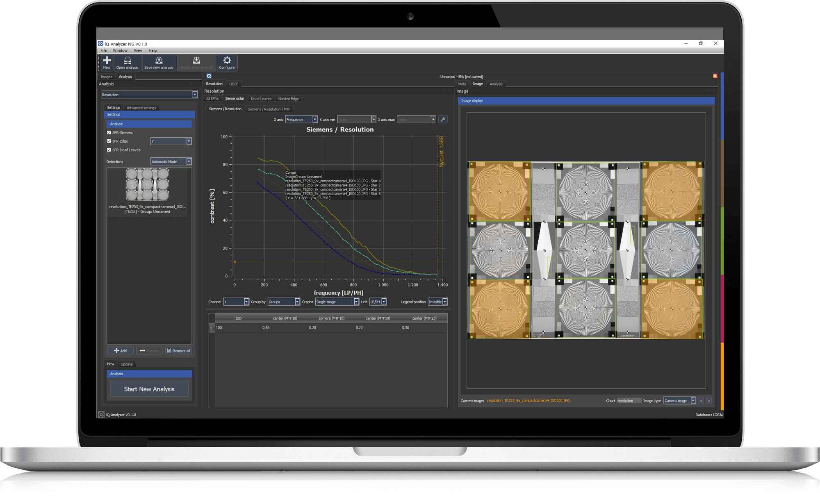Disable the SFR-Dead Leaves checkbox
820x504 pixels.
tap(109, 150)
